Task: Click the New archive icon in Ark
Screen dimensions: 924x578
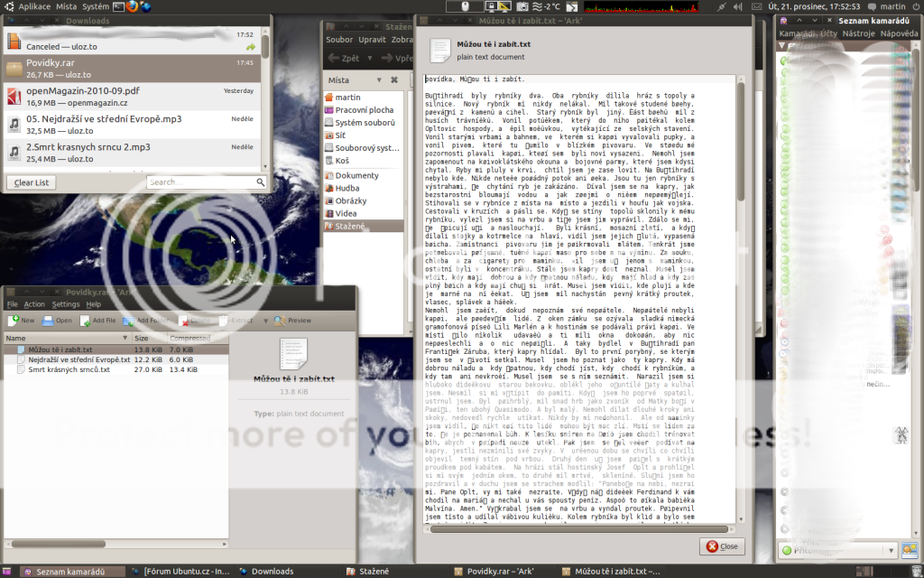Action: point(15,320)
